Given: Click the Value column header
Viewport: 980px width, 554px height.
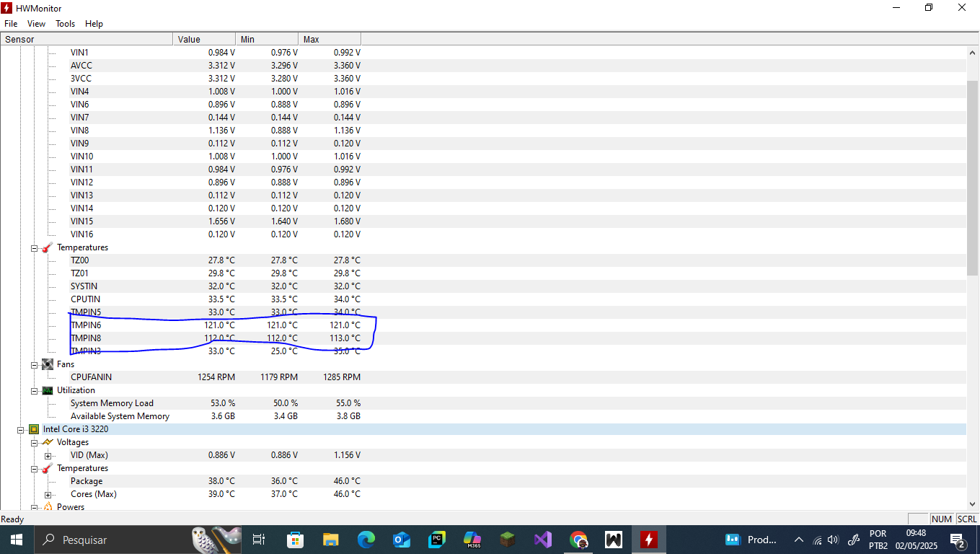Looking at the screenshot, I should pos(204,39).
